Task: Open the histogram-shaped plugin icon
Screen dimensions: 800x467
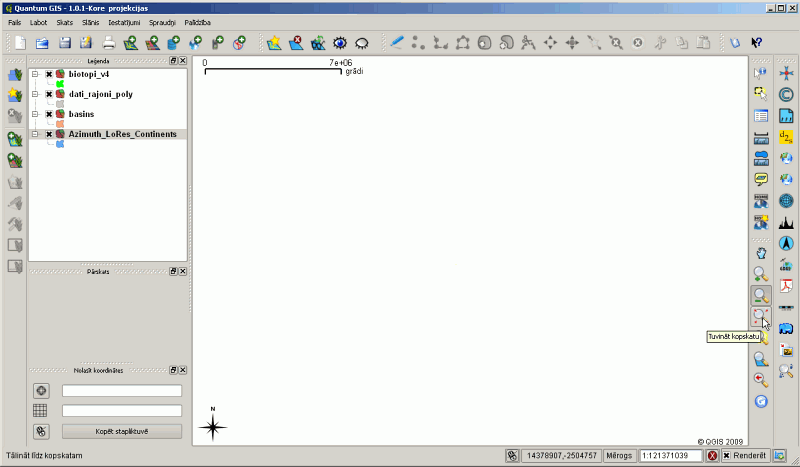Action: pyautogui.click(x=786, y=222)
